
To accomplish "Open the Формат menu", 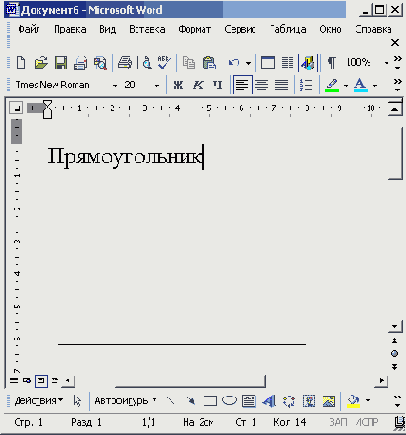I will tap(195, 30).
